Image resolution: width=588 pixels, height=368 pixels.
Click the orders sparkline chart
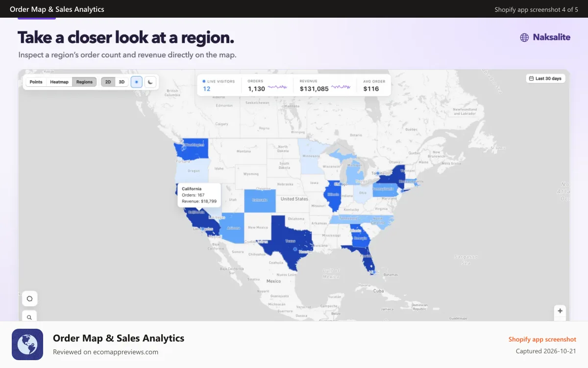click(x=277, y=87)
